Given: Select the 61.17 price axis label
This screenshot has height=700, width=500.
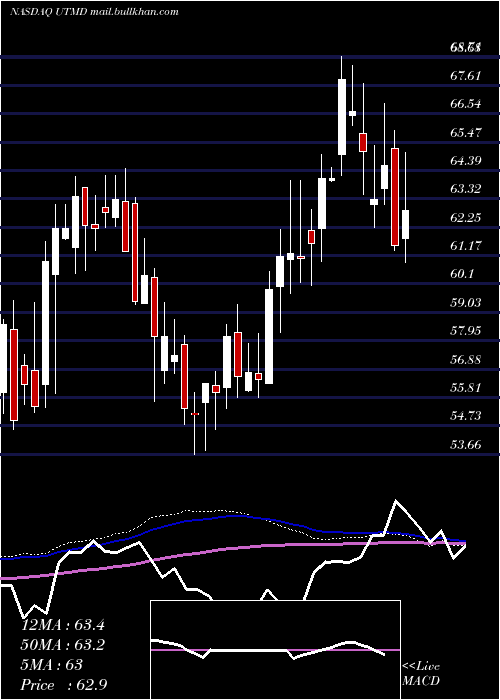Looking at the screenshot, I should pyautogui.click(x=466, y=246).
